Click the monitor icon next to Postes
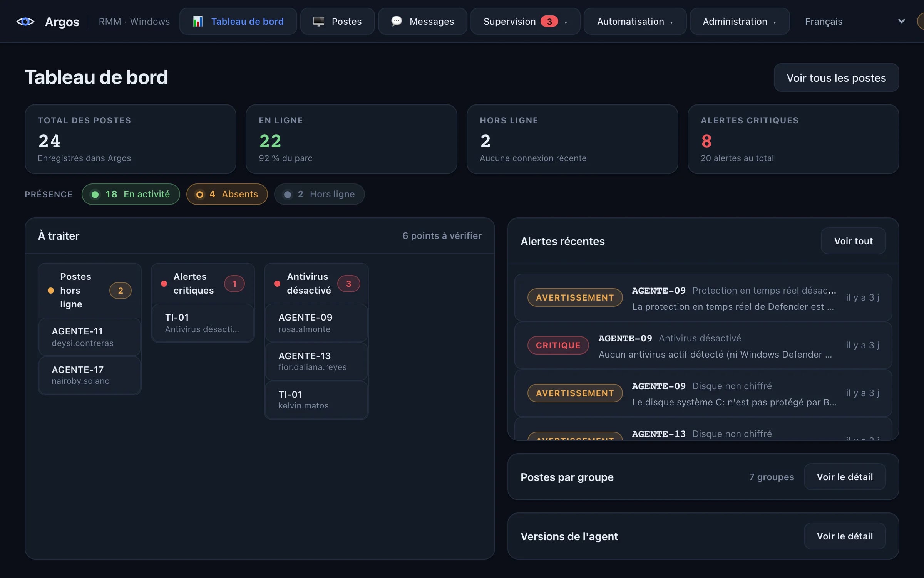924x578 pixels. tap(318, 22)
